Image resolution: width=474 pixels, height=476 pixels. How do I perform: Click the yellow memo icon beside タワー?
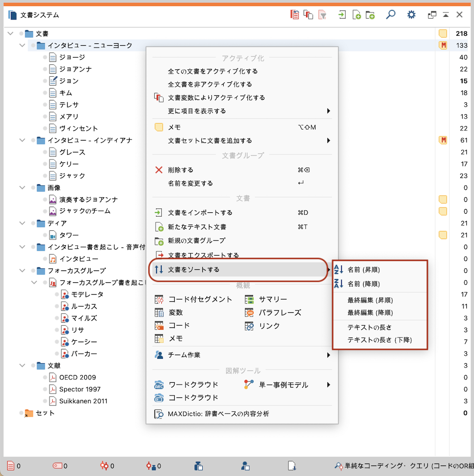443,235
